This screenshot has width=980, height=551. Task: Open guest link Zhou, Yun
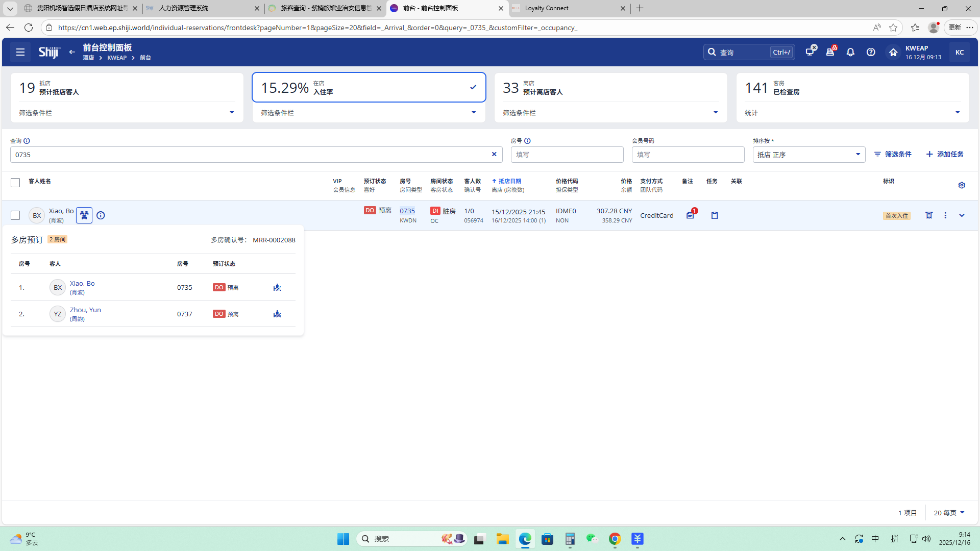click(x=85, y=310)
